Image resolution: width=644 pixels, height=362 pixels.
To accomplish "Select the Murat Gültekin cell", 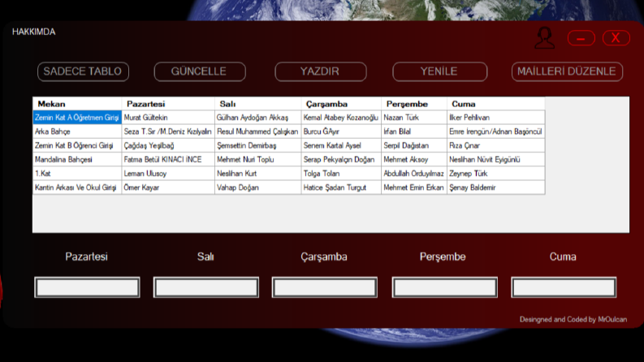I will [168, 118].
